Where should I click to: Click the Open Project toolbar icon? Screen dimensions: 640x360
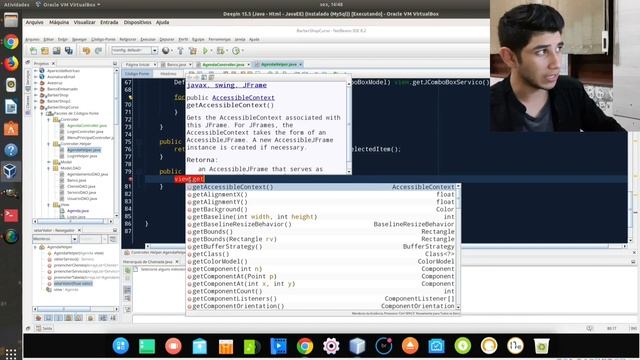(56, 51)
